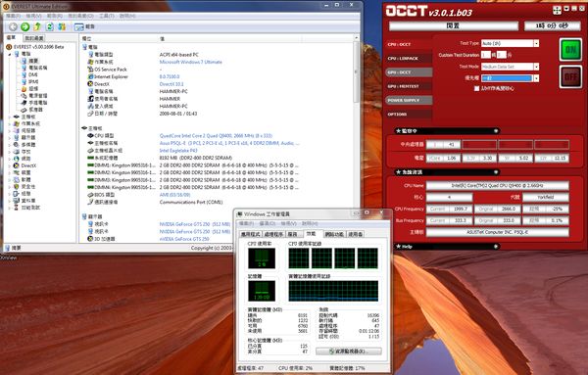The width and height of the screenshot is (588, 375).
Task: Select the POWER SUPPLY tab in OCCT
Action: pos(409,101)
